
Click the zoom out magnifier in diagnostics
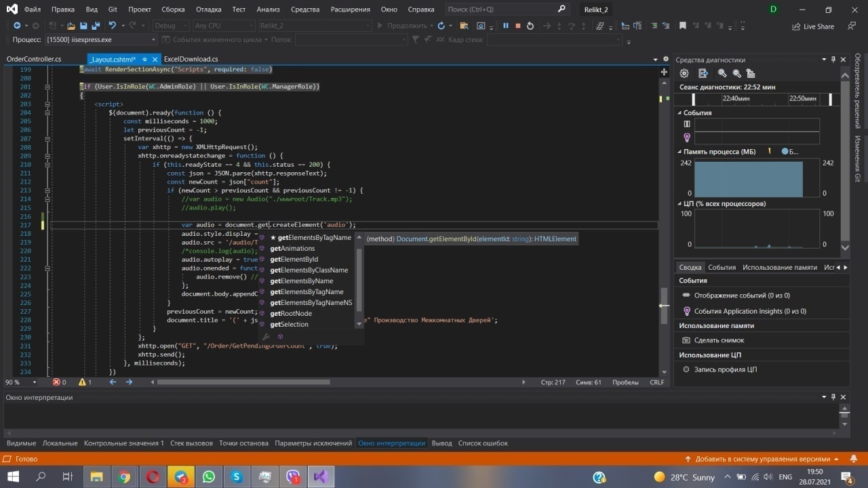pyautogui.click(x=737, y=73)
